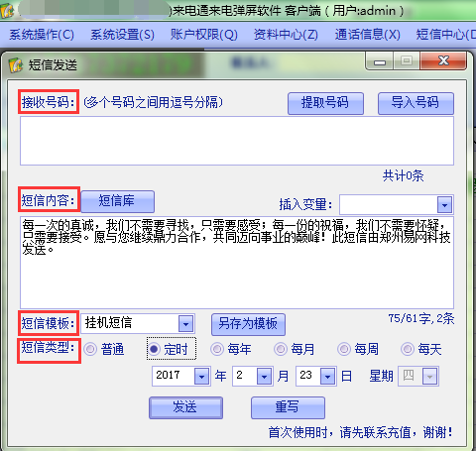Close the 短信发送 dialog window
Viewport: 476px width, 451px height.
click(x=443, y=60)
